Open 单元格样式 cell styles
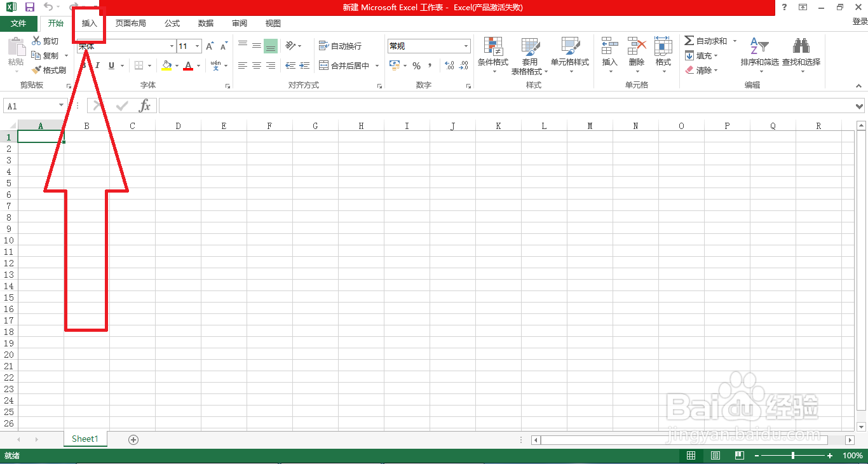The height and width of the screenshot is (464, 868). (x=570, y=55)
